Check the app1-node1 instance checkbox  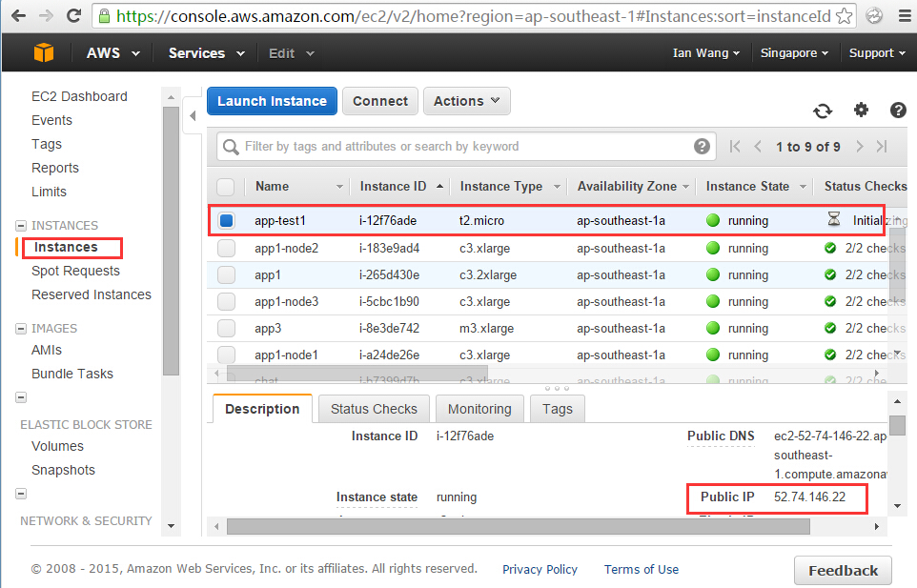(226, 355)
